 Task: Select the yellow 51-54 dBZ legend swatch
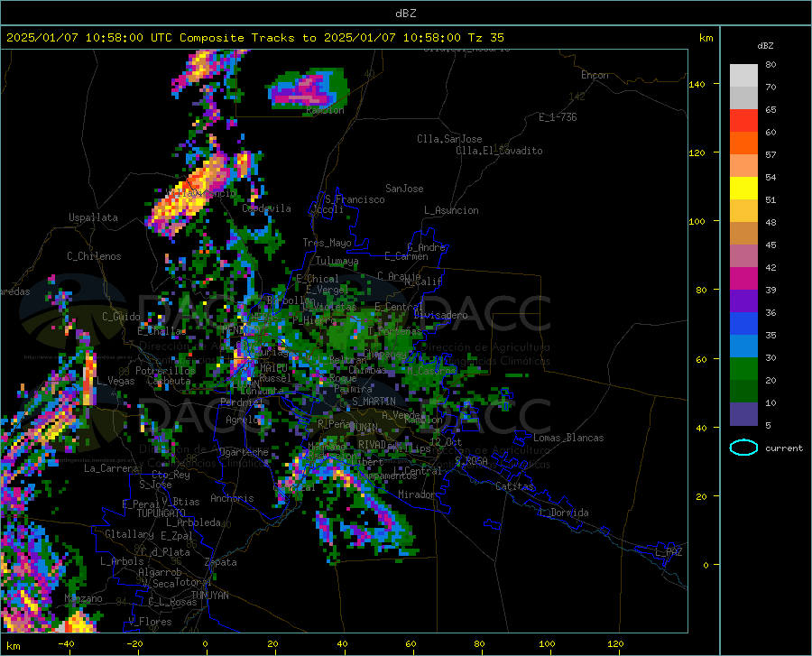click(x=743, y=189)
